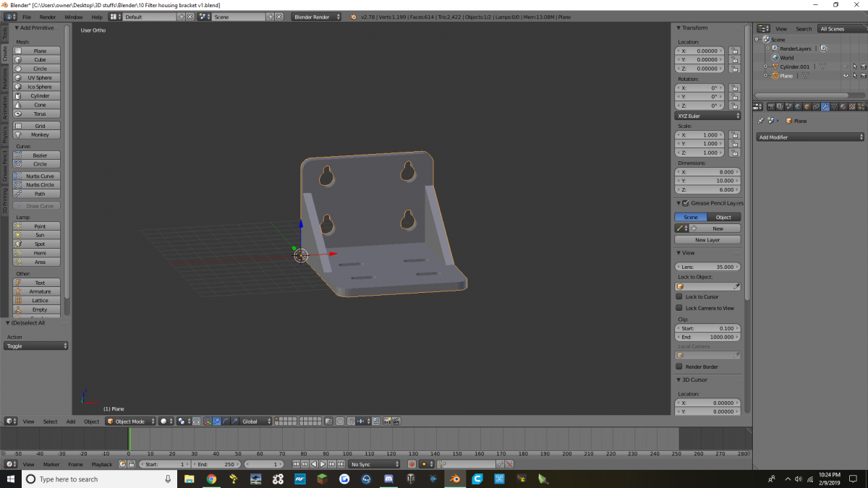Open the Object properties tab cube icon

pos(807,107)
